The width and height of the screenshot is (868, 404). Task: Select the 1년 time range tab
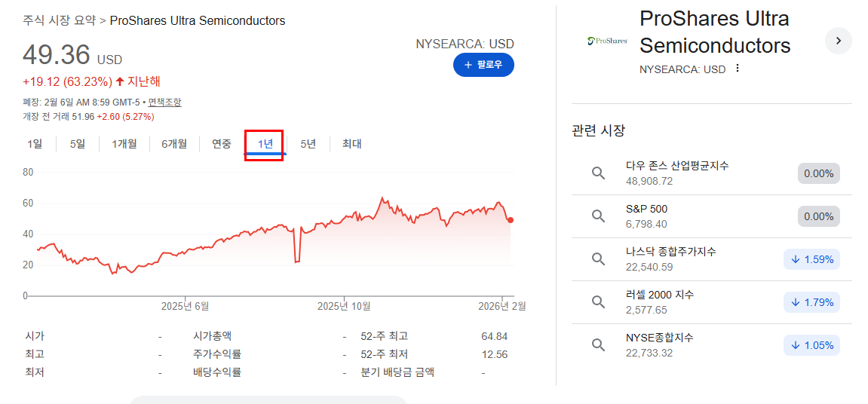click(x=265, y=145)
